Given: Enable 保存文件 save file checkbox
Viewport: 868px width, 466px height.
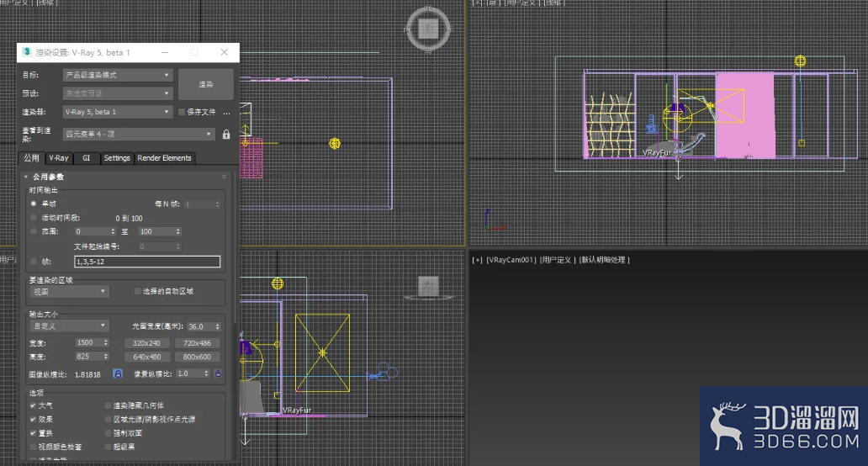Looking at the screenshot, I should tap(181, 112).
